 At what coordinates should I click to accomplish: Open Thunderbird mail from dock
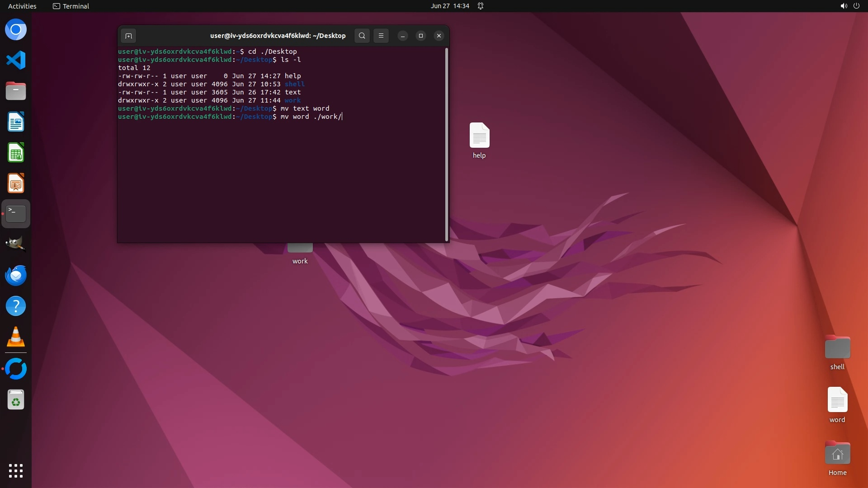coord(16,275)
